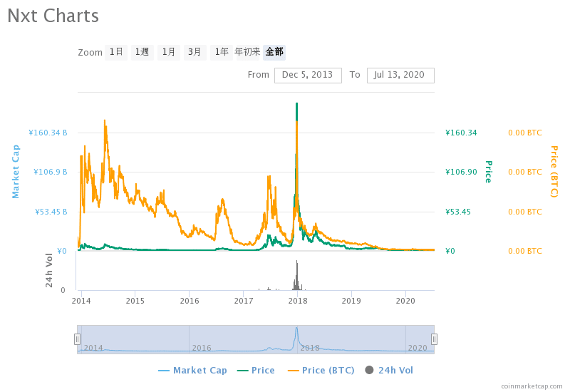The image size is (570, 392).
Task: Select the 年初来 zoom range button
Action: (247, 52)
